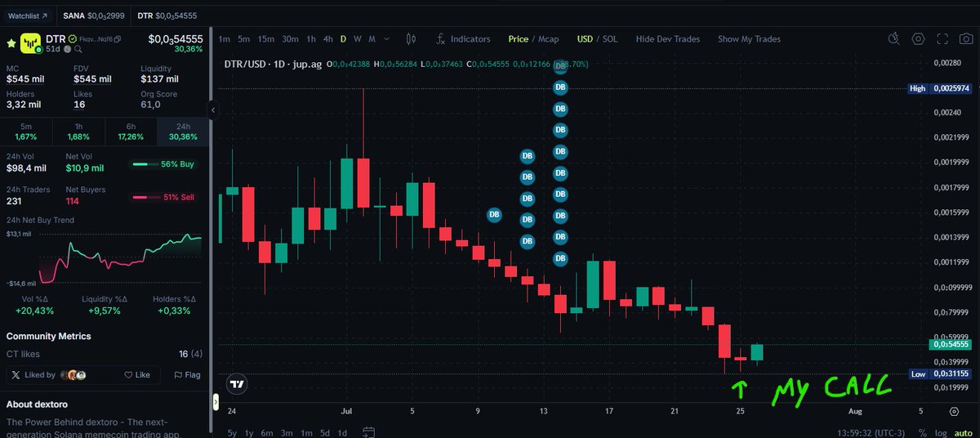Screen dimensions: 980x438
Task: Click the shortened address Fkqv...Nqf6
Action: [96, 39]
